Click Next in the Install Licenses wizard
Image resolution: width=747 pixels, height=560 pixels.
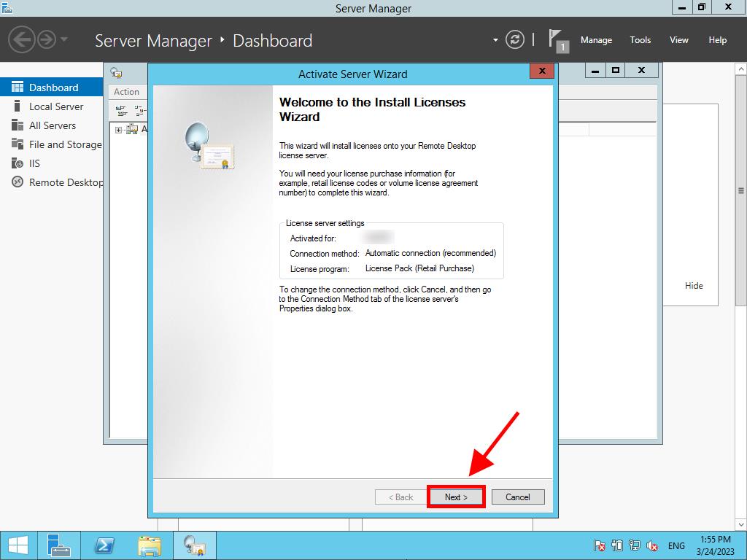coord(456,497)
